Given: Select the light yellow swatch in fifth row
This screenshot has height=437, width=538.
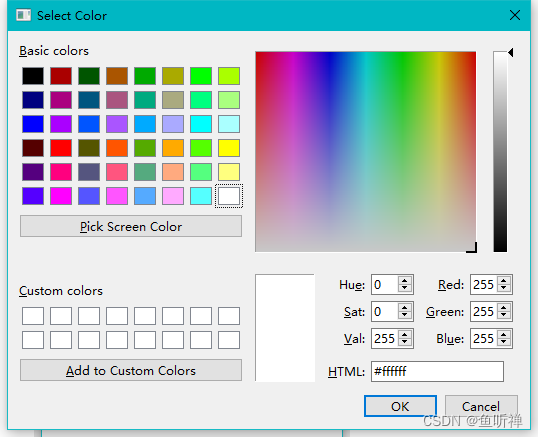Looking at the screenshot, I should [x=229, y=172].
